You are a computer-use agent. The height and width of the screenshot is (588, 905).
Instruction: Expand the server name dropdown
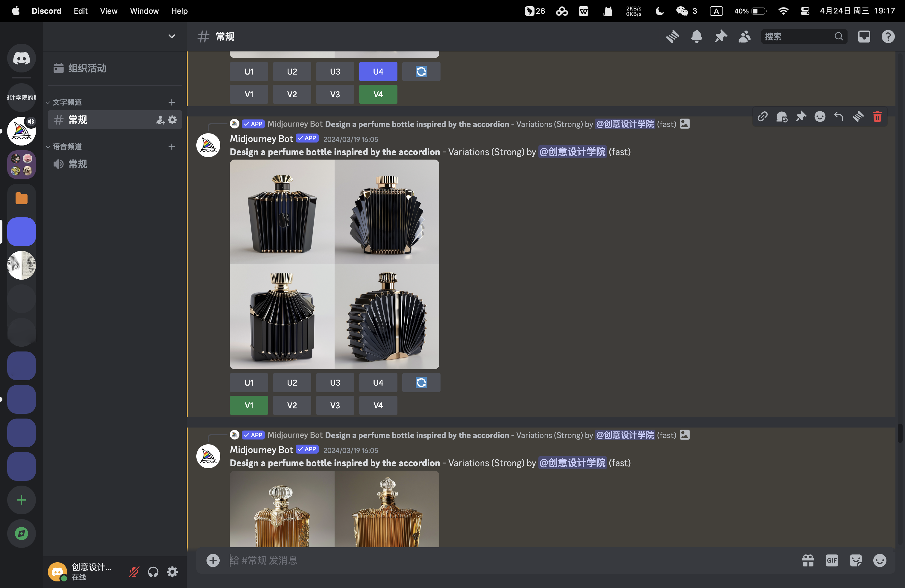coord(171,37)
